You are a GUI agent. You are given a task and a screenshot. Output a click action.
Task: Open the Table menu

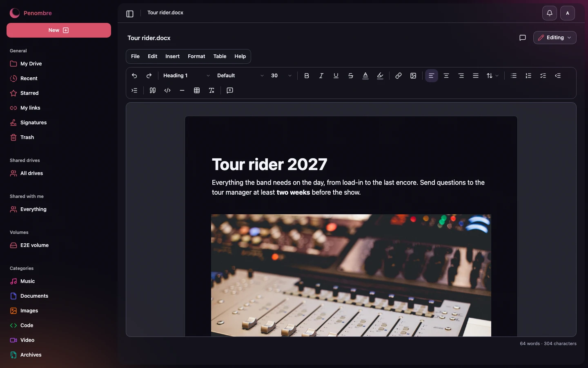click(x=220, y=56)
